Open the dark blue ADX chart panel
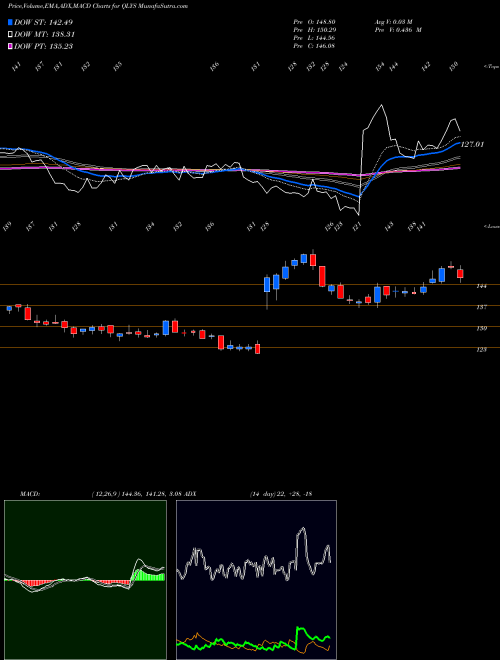 click(x=256, y=580)
